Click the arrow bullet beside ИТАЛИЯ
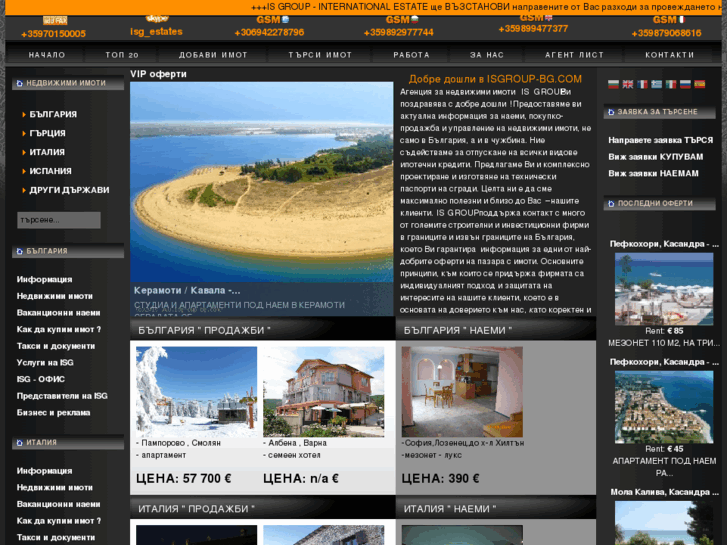The height and width of the screenshot is (545, 727). [x=24, y=153]
